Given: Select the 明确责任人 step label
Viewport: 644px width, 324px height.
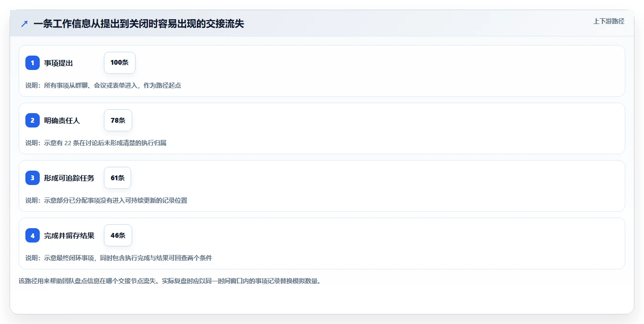Looking at the screenshot, I should pyautogui.click(x=62, y=120).
